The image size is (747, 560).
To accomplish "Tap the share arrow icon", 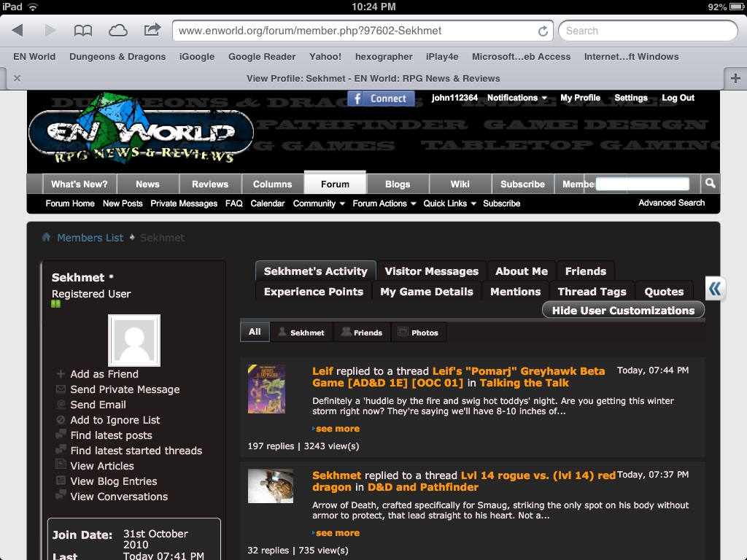I will (152, 30).
